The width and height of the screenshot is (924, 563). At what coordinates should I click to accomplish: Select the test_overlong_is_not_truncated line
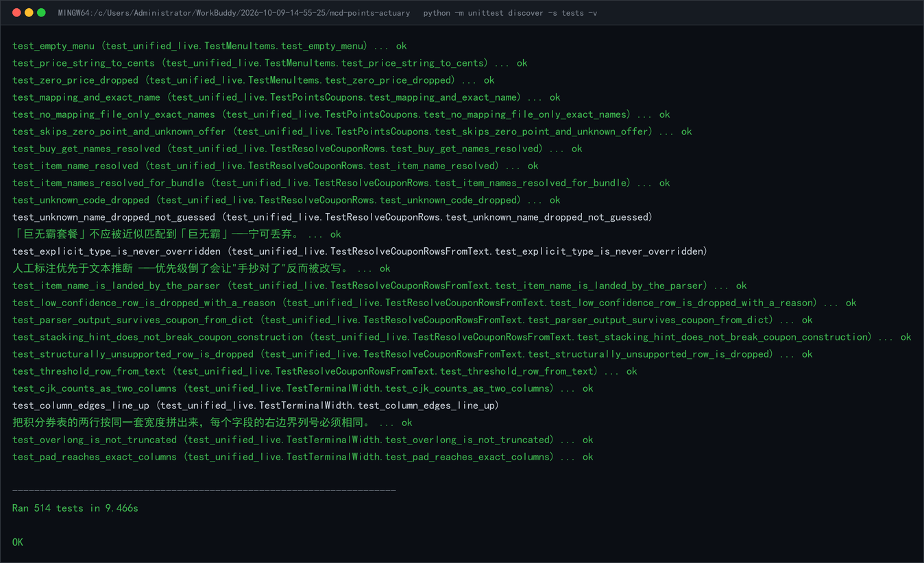(x=302, y=440)
